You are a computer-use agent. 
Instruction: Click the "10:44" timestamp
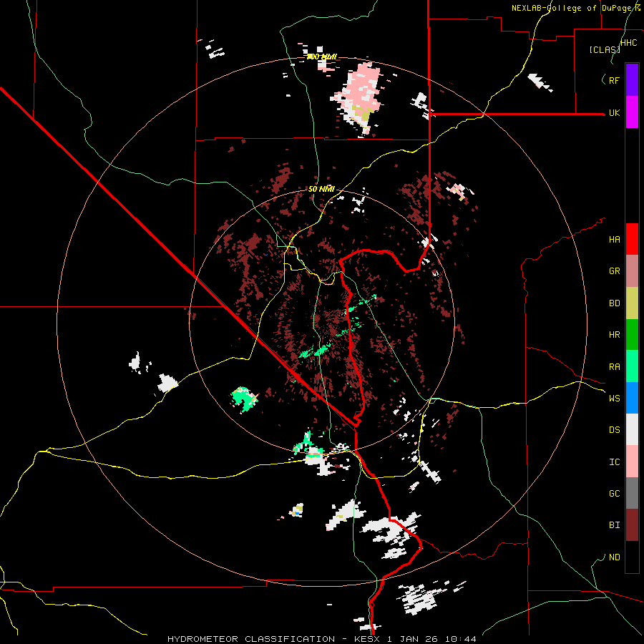point(460,639)
